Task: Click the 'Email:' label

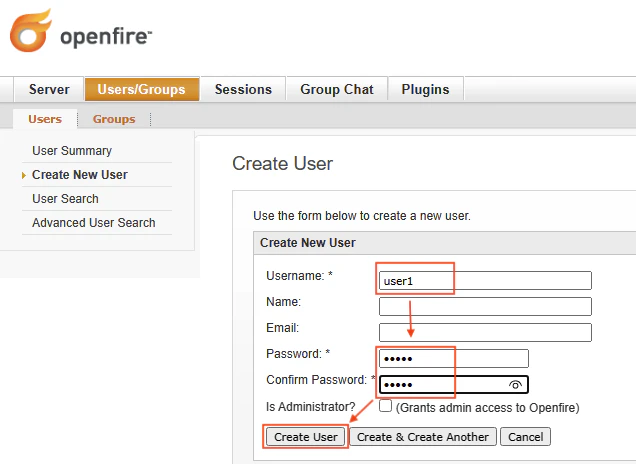Action: 282,328
